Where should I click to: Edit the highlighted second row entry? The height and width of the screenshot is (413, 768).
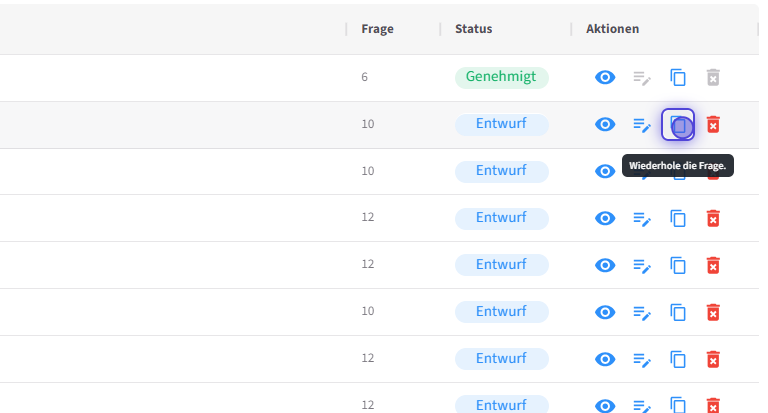point(642,125)
